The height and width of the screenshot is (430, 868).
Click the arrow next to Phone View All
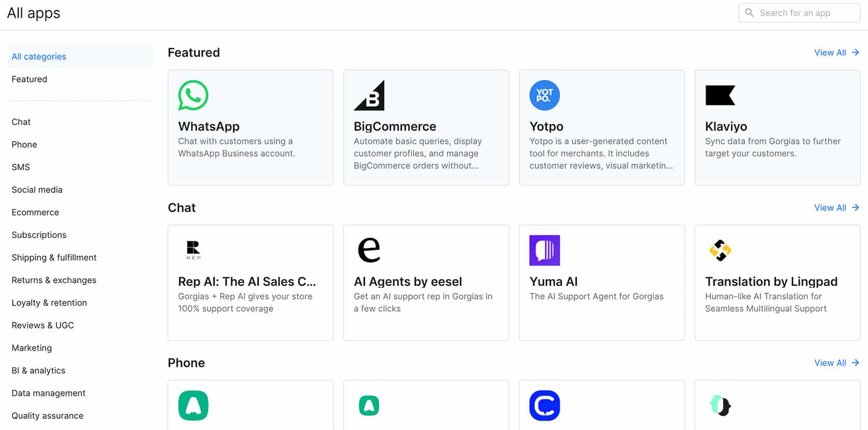(856, 363)
